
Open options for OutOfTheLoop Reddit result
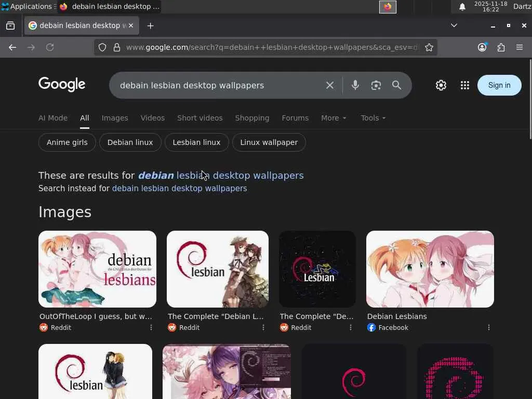[x=151, y=327]
